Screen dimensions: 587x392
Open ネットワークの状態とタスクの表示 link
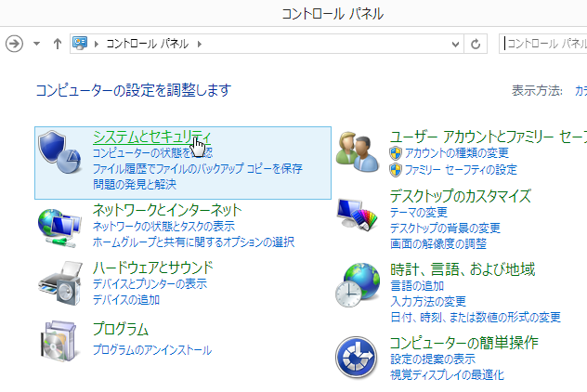[163, 226]
